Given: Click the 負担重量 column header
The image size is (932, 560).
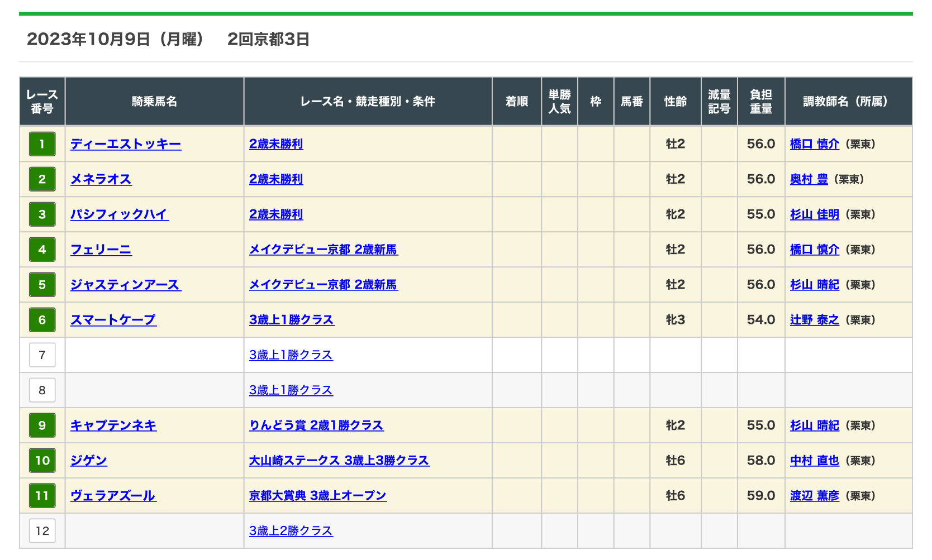Looking at the screenshot, I should point(761,102).
